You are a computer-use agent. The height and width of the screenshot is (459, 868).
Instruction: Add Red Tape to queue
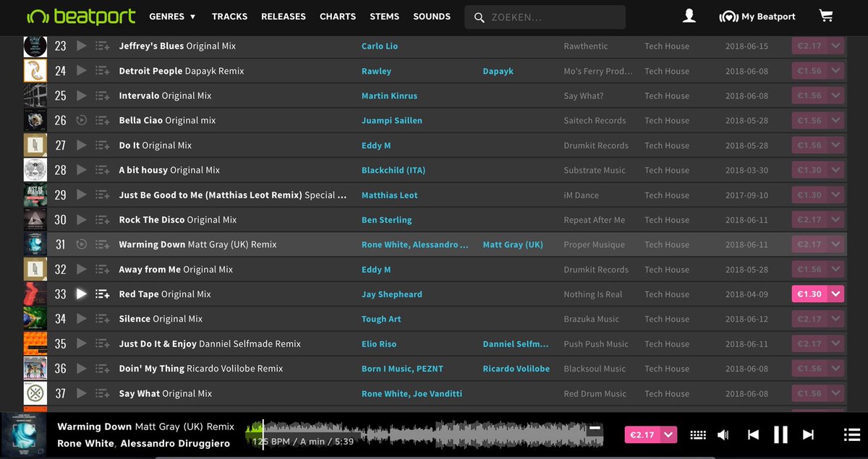tap(103, 294)
